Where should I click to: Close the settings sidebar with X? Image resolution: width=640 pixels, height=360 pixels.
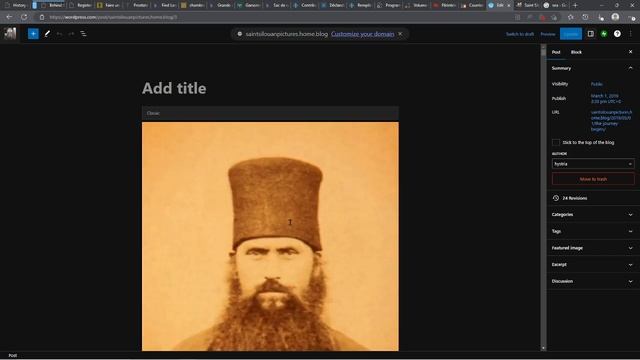click(x=630, y=52)
